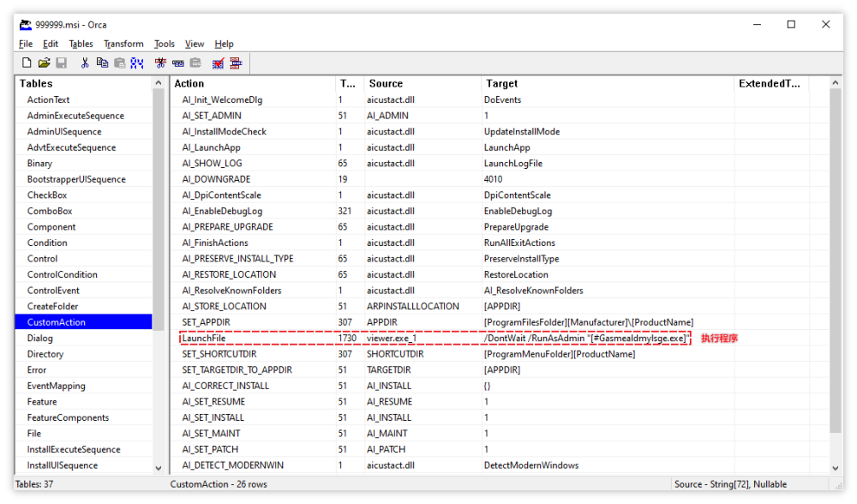857x504 pixels.
Task: Run validation with the red checkmark icon
Action: pos(218,63)
